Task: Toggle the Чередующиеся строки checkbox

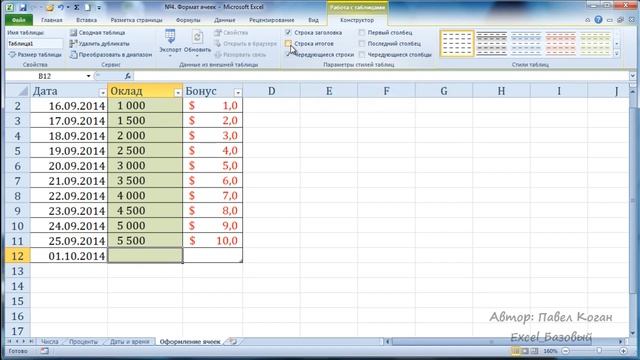Action: [288, 54]
